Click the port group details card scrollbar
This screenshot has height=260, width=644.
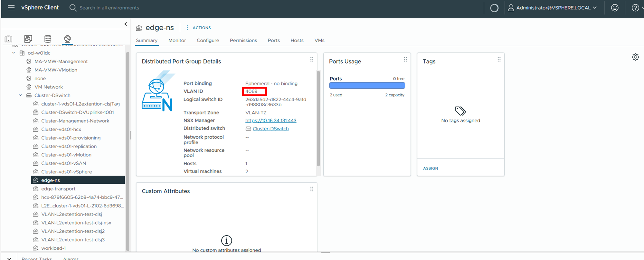point(318,118)
